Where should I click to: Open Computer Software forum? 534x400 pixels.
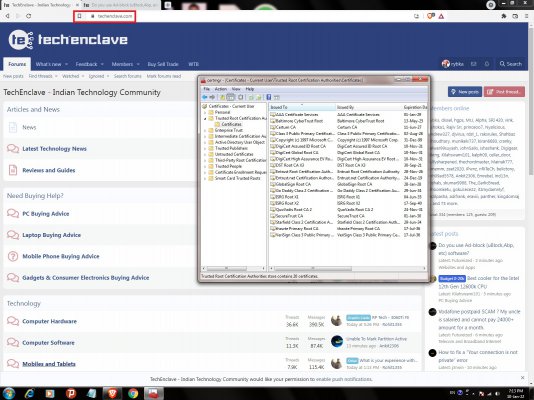(x=48, y=343)
